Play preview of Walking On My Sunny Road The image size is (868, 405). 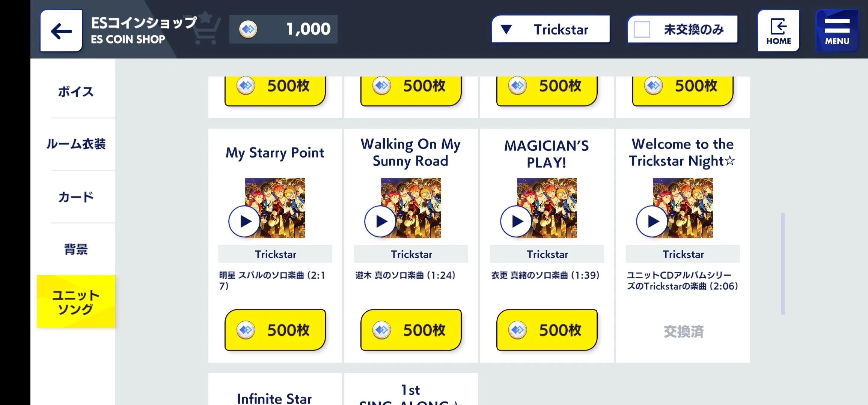point(380,221)
